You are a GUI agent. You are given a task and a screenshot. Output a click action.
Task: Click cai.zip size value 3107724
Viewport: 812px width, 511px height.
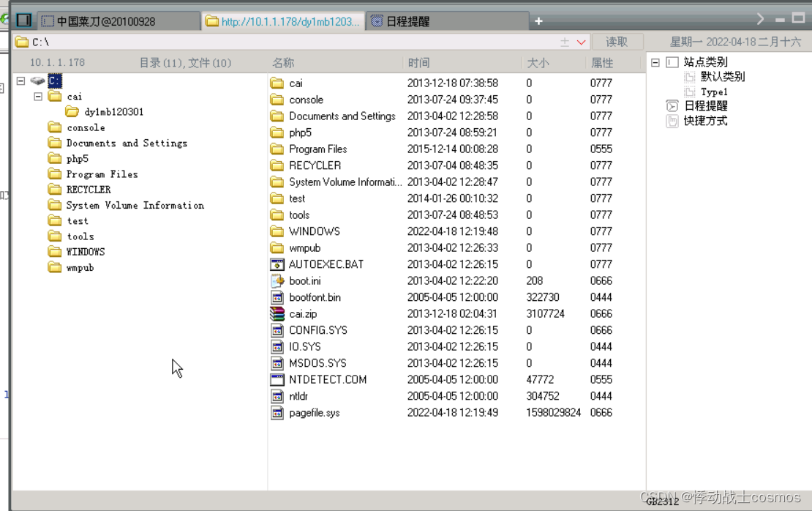[x=545, y=313]
